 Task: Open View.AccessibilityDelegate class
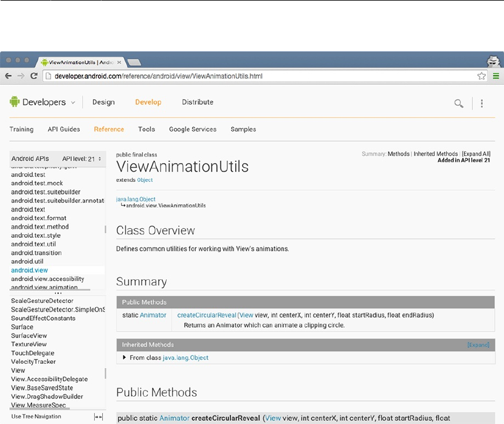coord(49,379)
